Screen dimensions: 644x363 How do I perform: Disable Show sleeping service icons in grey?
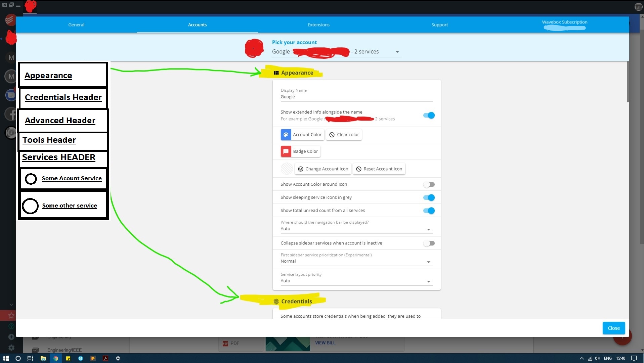coord(429,197)
